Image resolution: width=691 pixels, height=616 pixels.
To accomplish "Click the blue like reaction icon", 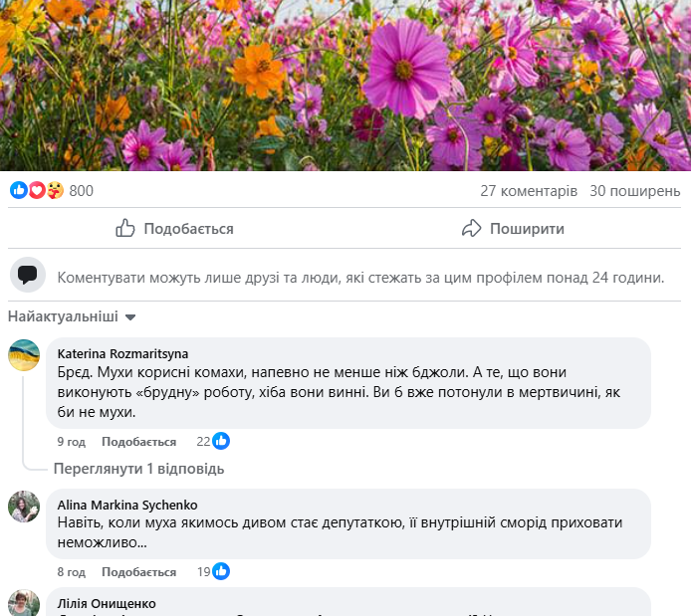I will [19, 190].
